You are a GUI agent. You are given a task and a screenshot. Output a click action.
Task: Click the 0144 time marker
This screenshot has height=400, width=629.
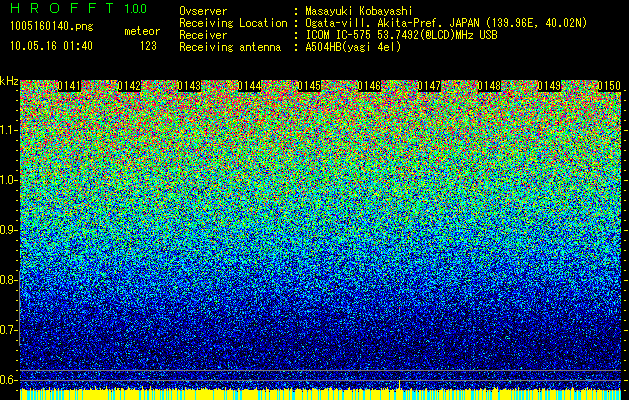pos(249,86)
